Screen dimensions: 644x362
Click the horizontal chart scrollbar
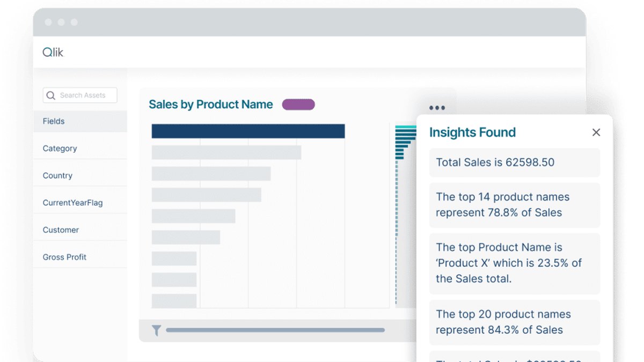tap(275, 330)
